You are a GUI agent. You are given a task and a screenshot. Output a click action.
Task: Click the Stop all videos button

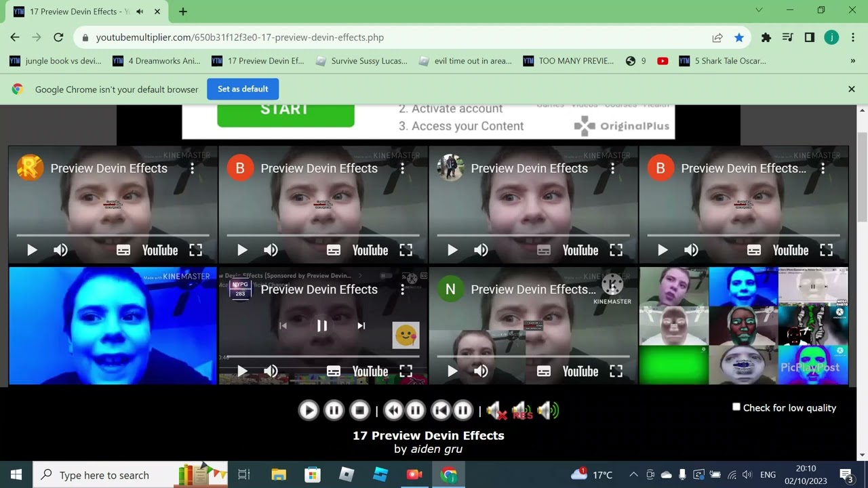[359, 410]
